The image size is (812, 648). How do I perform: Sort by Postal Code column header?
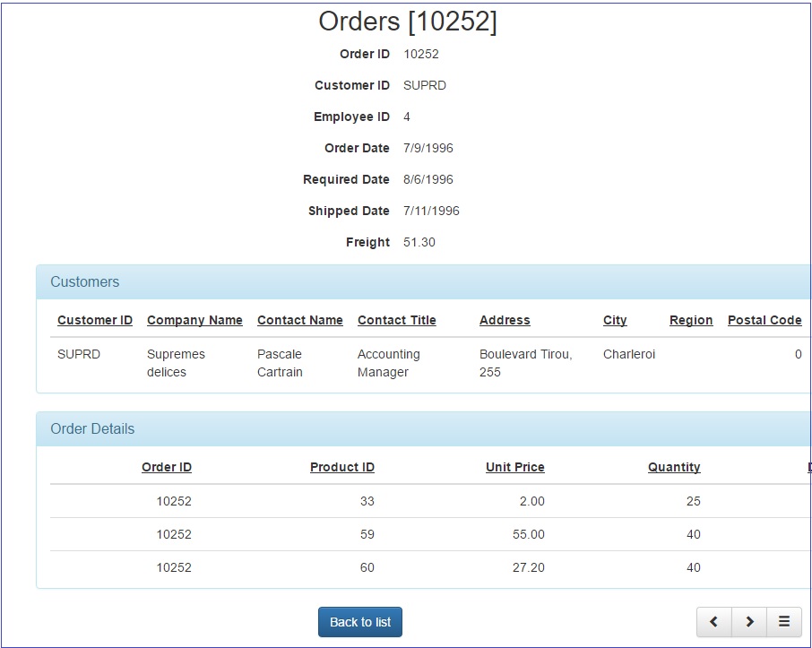point(764,320)
